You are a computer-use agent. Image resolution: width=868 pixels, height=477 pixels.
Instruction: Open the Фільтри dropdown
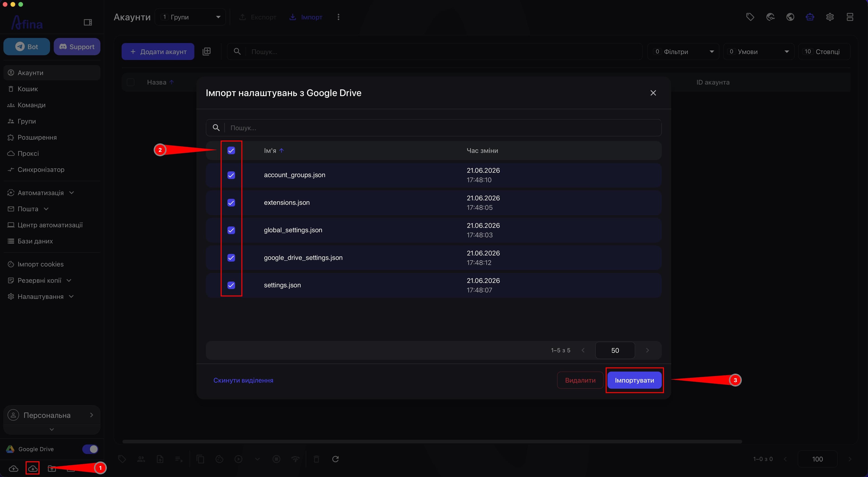(x=683, y=52)
